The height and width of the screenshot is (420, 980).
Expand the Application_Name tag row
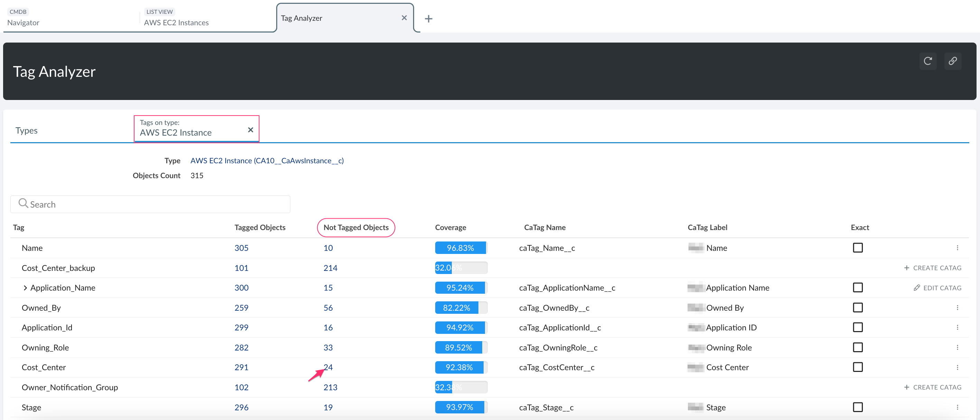coord(25,287)
